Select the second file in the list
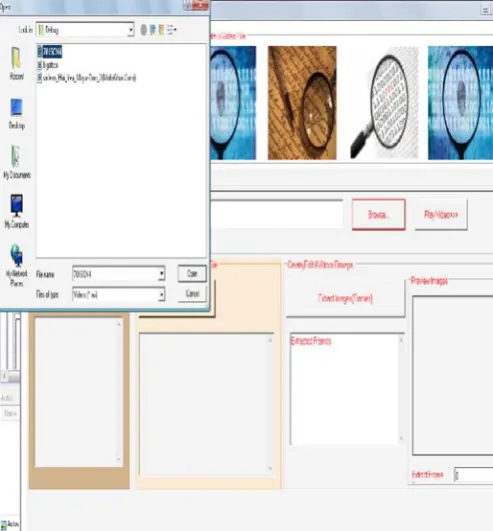Image resolution: width=493 pixels, height=531 pixels. coord(48,65)
